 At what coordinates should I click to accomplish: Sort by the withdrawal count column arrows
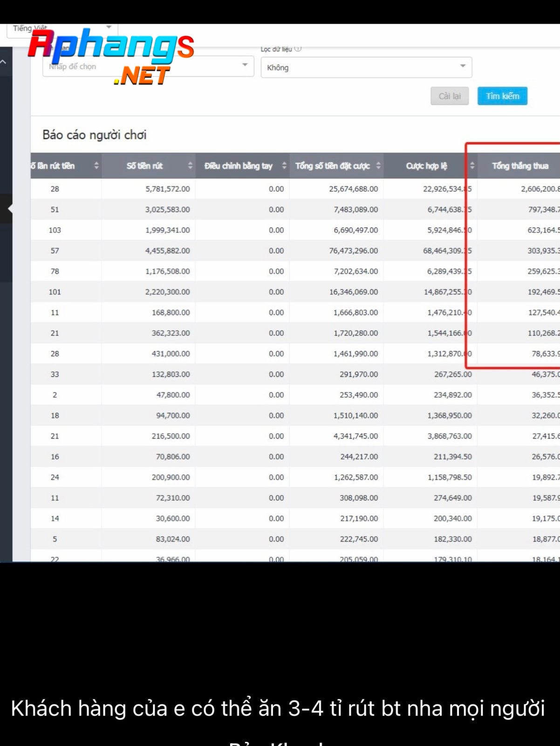click(96, 166)
